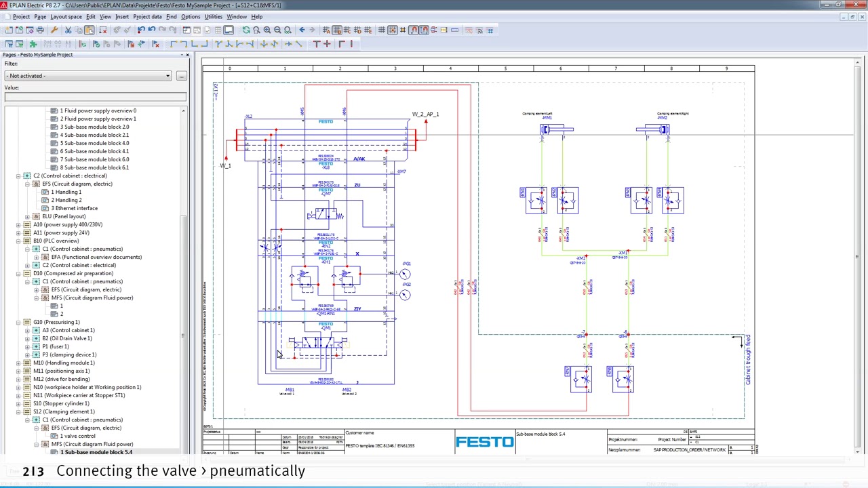Toggle the highlighted red magnet object snap

click(x=413, y=30)
